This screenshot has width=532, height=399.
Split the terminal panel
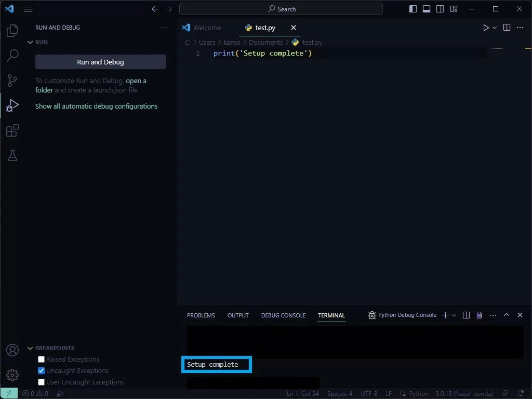[x=466, y=315]
